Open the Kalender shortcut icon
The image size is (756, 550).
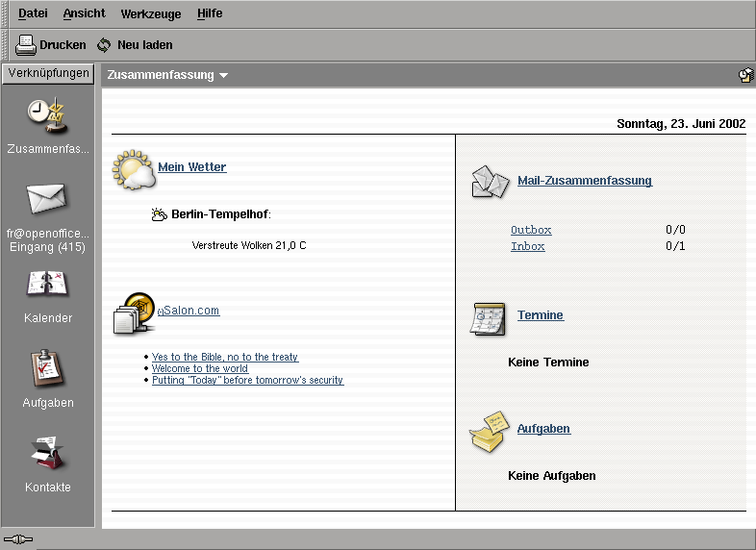click(x=47, y=283)
